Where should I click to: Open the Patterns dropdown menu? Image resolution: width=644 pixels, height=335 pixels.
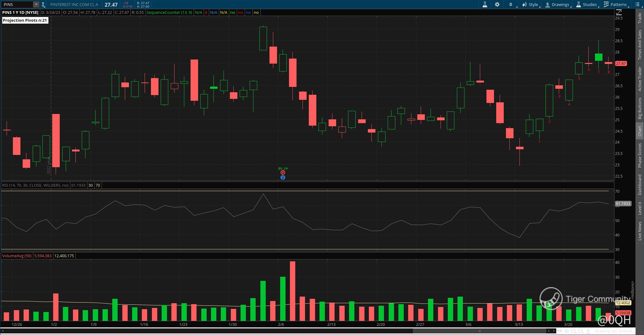tap(616, 4)
